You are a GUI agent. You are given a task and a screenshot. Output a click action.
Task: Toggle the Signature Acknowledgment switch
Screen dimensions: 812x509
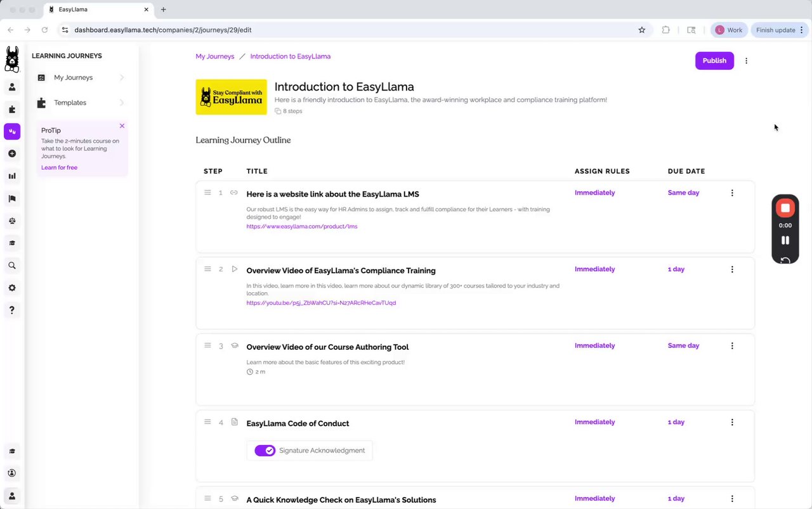click(x=265, y=451)
